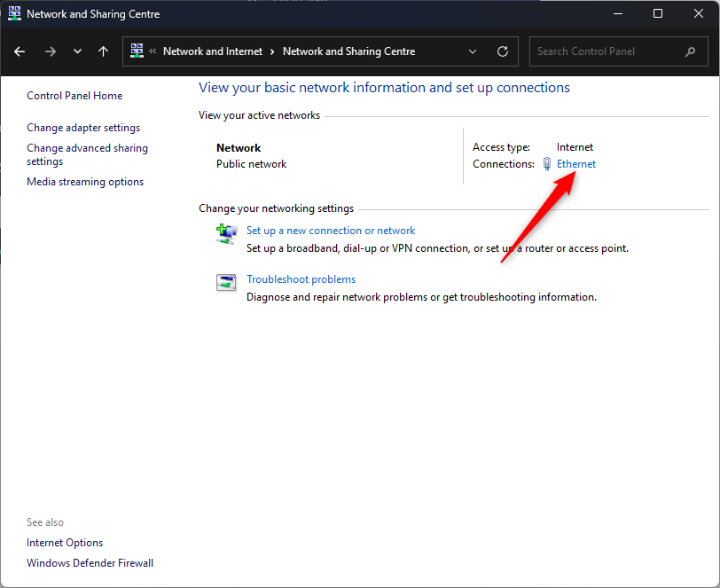Open Internet Options link
720x588 pixels.
point(65,543)
